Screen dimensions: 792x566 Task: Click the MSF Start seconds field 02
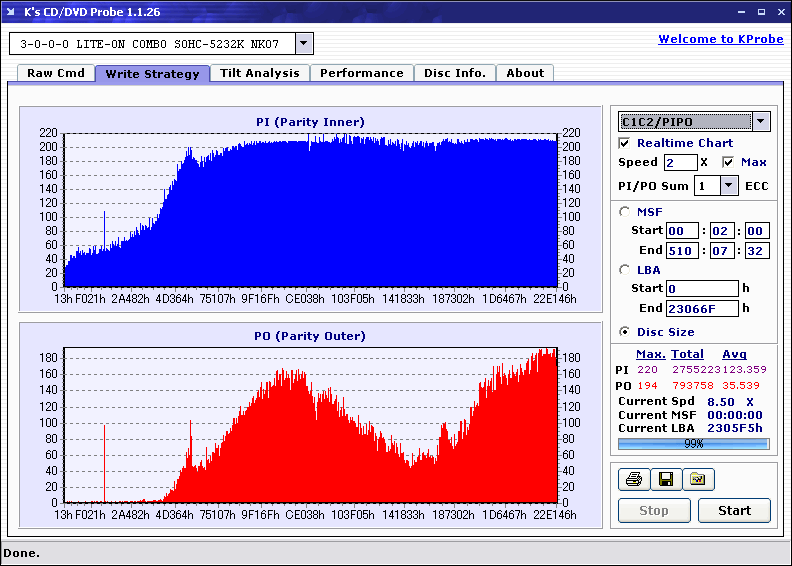(x=722, y=231)
